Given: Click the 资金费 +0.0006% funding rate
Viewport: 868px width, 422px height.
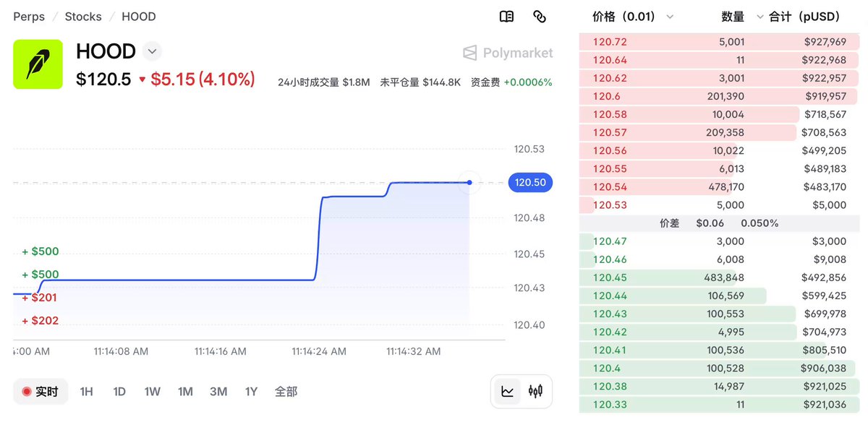Looking at the screenshot, I should 511,82.
